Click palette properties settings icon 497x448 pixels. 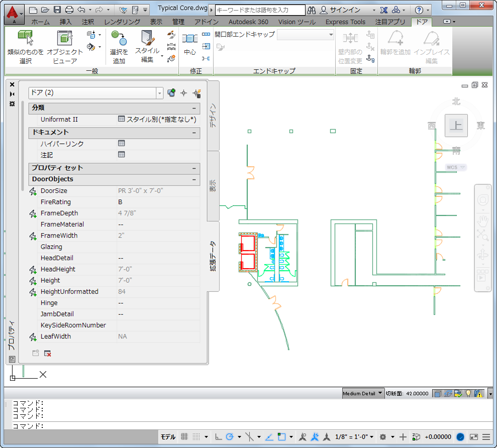(x=12, y=103)
